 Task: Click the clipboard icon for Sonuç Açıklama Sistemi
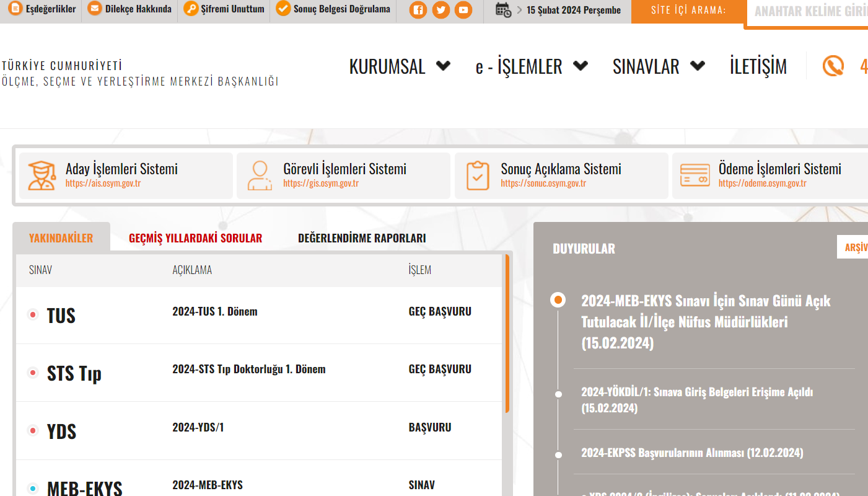coord(477,175)
